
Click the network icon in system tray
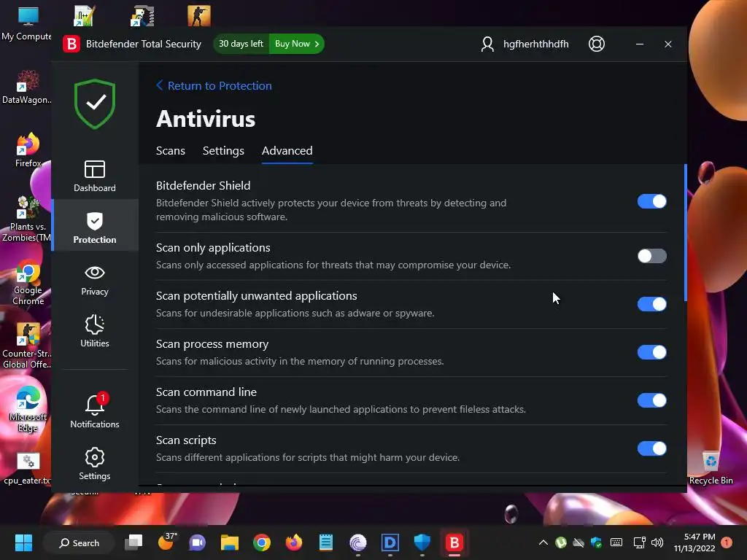[x=639, y=542]
